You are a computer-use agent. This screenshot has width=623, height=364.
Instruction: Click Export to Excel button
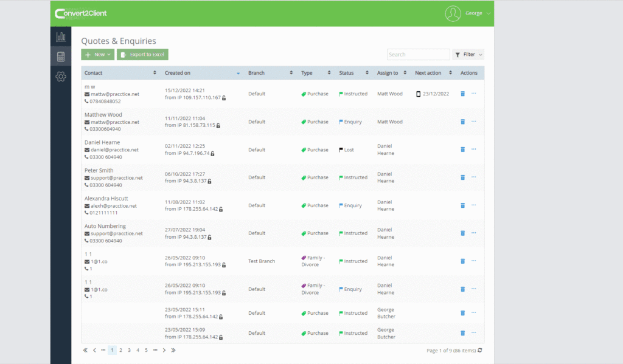pos(142,54)
